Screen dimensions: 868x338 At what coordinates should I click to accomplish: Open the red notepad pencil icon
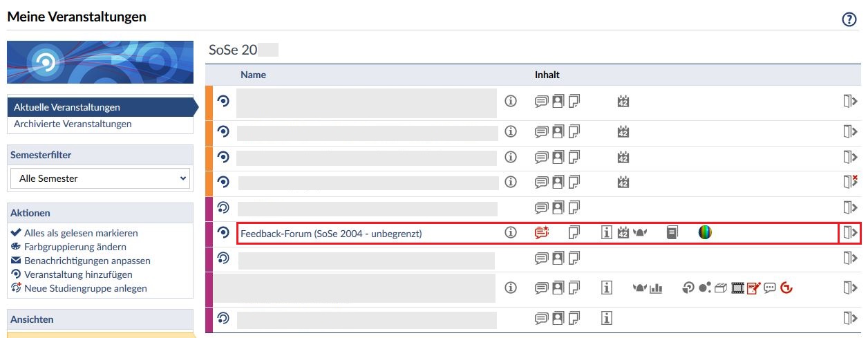click(753, 288)
